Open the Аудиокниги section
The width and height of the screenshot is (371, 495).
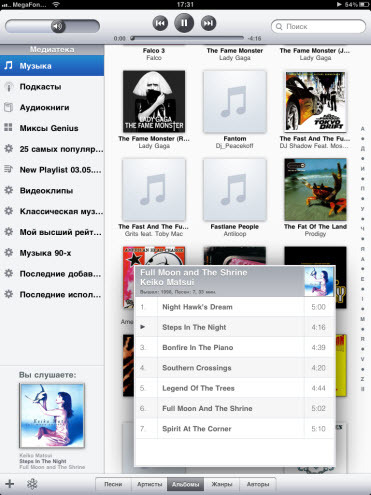point(52,107)
